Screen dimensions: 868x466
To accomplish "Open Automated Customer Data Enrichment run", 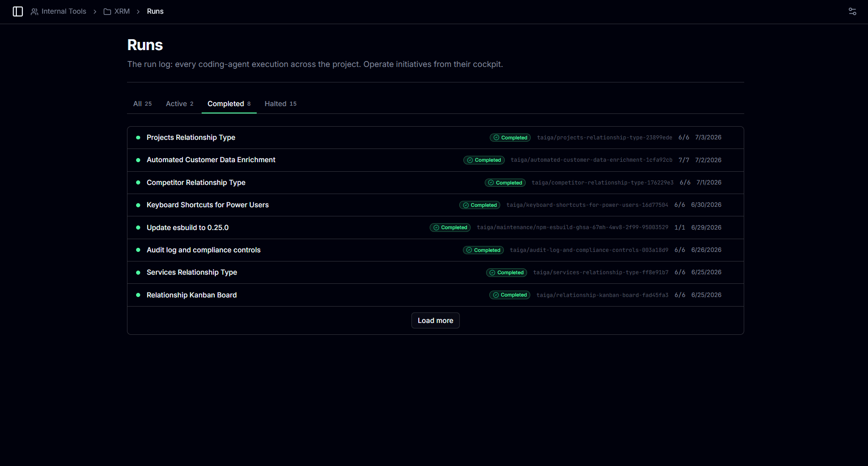I will 436,160.
